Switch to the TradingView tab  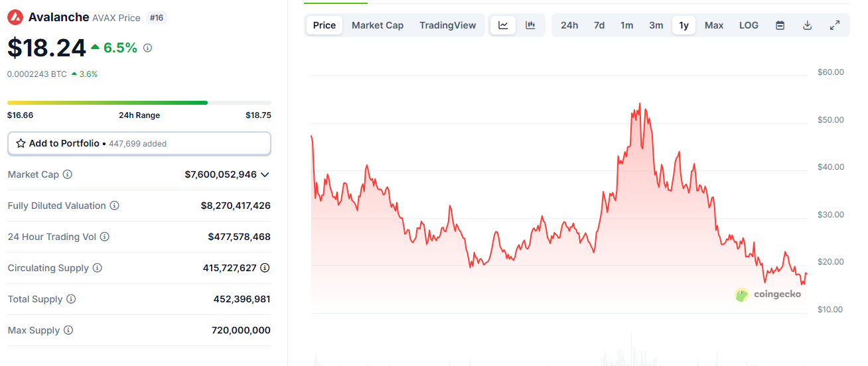coord(448,25)
